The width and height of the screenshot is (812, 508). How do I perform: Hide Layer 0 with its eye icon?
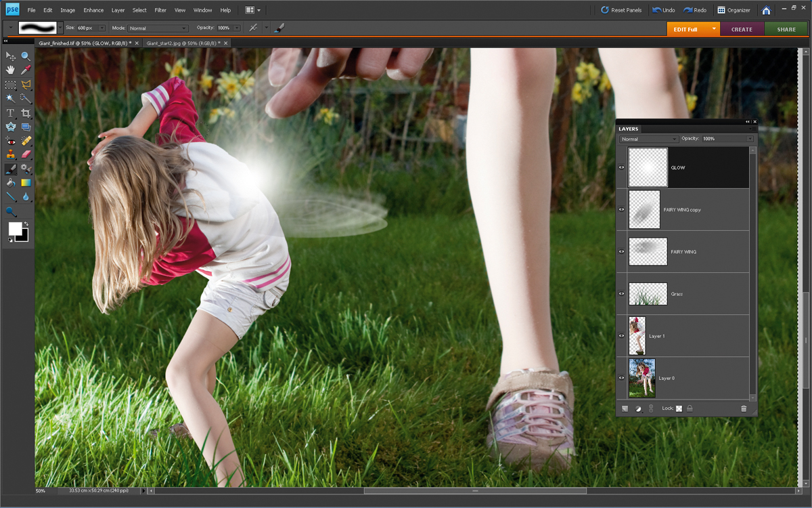[621, 378]
